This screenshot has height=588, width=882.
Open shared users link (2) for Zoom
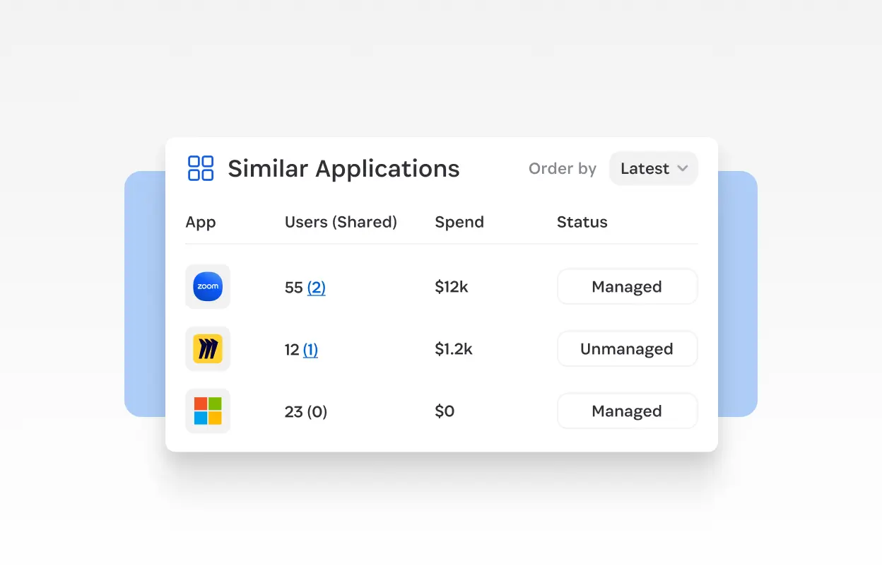317,287
